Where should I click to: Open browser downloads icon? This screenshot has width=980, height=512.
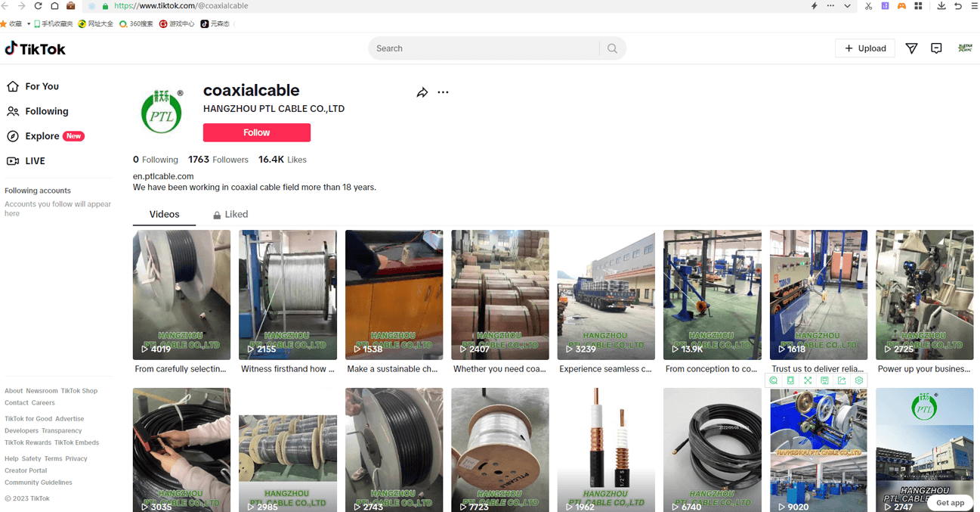click(941, 6)
